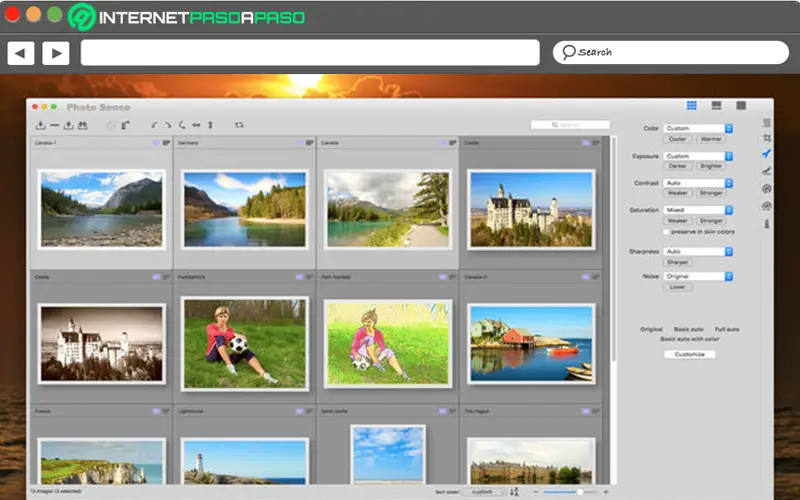Open the Contrast dropdown
This screenshot has height=500, width=800.
tap(698, 183)
